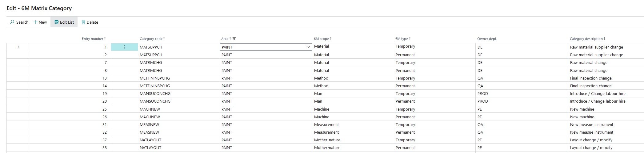Click the Area input field containing PAINT

[262, 47]
